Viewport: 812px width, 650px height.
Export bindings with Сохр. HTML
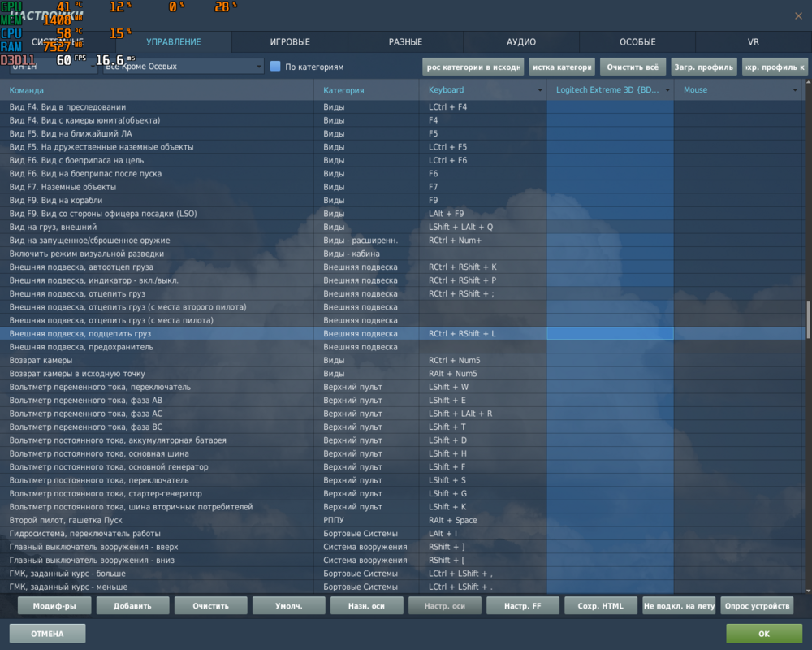pyautogui.click(x=601, y=605)
